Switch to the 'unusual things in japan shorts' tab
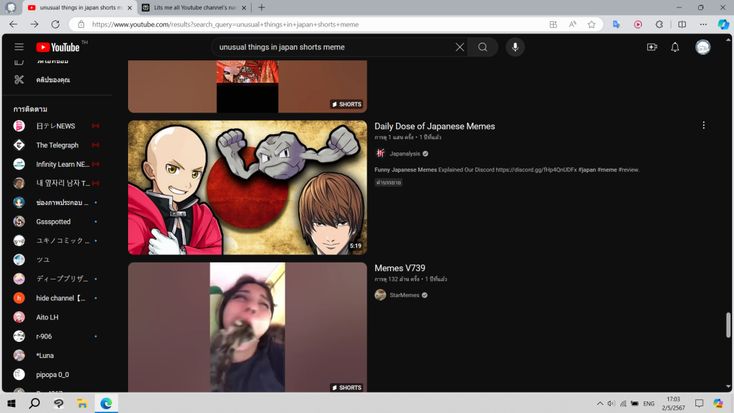 pyautogui.click(x=80, y=7)
